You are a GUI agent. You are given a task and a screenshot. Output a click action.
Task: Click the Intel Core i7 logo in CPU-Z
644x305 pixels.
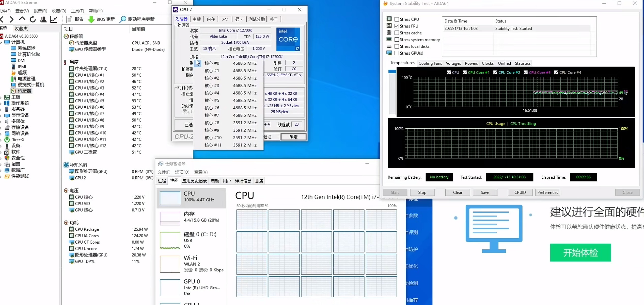click(x=288, y=39)
